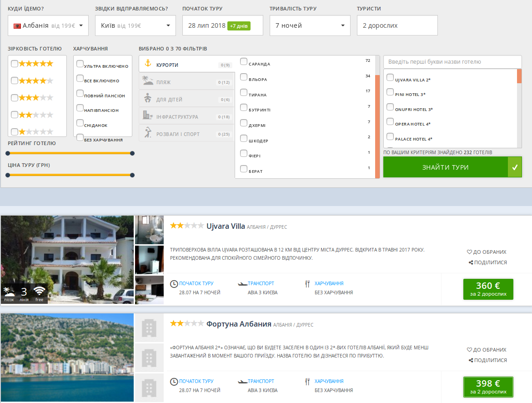This screenshot has width=532, height=403.
Task: Click the golfer icon for Розваги і спорт
Action: [147, 133]
